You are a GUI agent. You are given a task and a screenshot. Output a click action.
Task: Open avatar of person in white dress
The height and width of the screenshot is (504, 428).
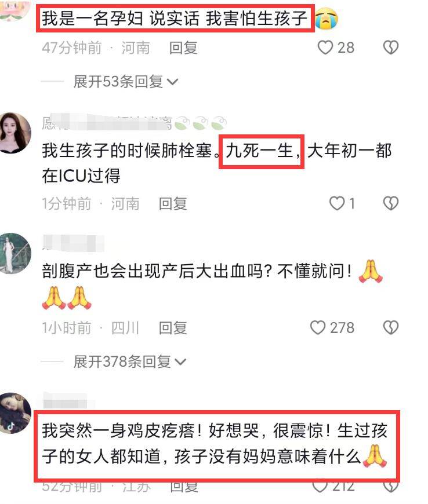coord(14,253)
